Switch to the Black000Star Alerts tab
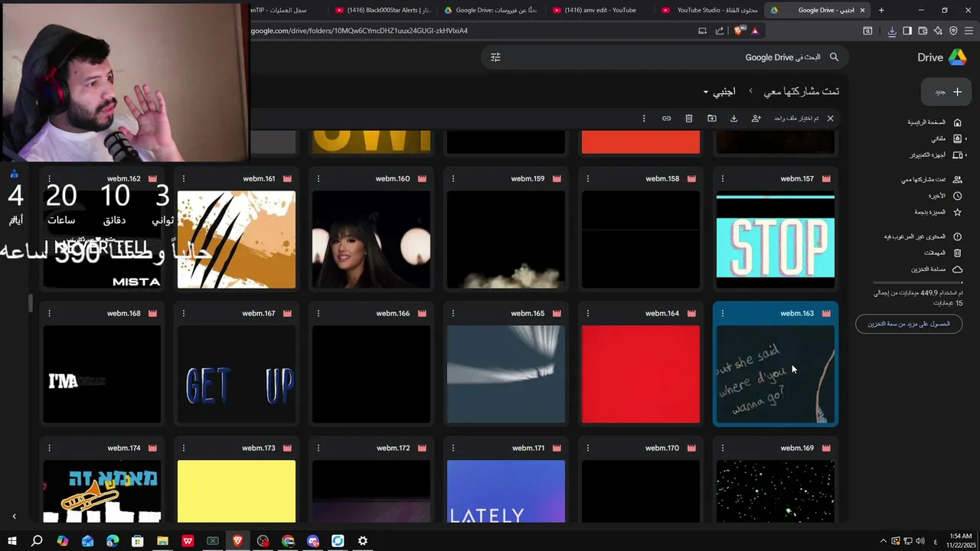This screenshot has width=980, height=551. tap(383, 10)
